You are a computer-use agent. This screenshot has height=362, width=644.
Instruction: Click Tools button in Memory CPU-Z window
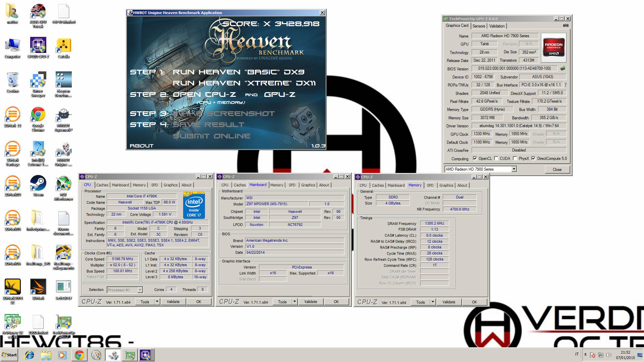click(x=421, y=302)
